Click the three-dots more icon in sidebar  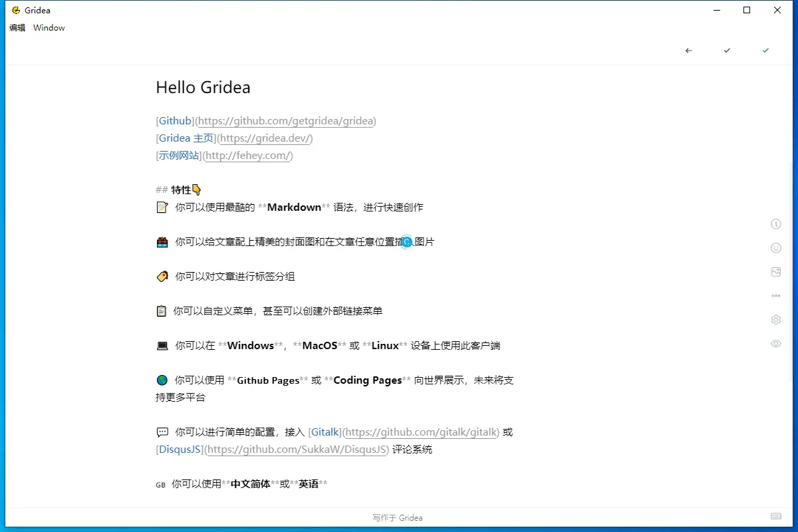(x=775, y=296)
